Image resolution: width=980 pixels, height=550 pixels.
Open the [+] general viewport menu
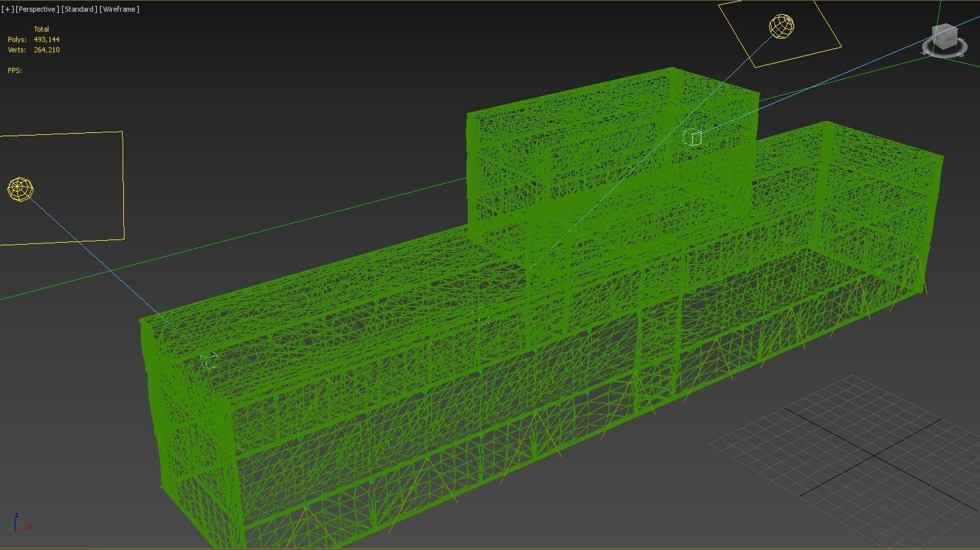click(7, 9)
